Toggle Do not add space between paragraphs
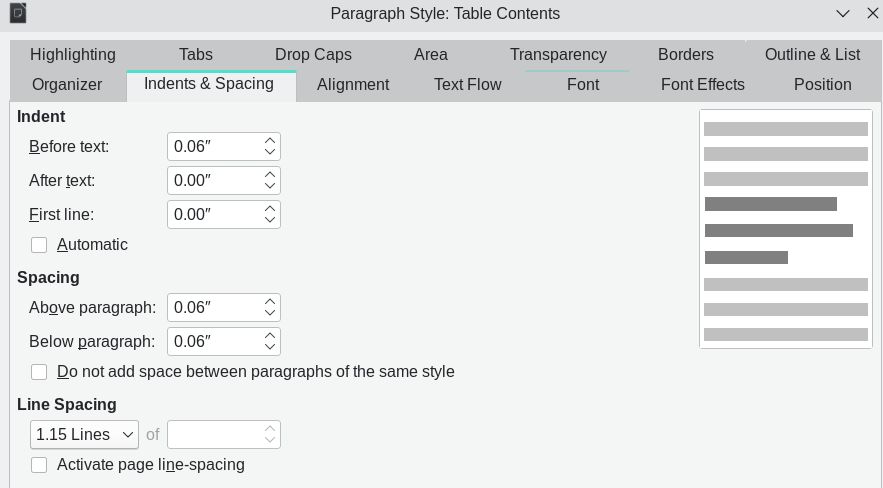 (x=39, y=372)
